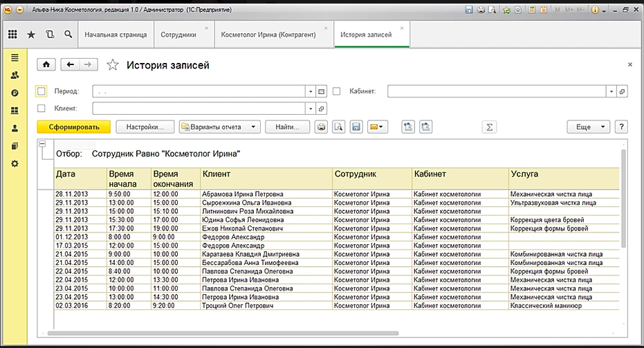Open the Кабинет field dropdown arrow

click(611, 91)
